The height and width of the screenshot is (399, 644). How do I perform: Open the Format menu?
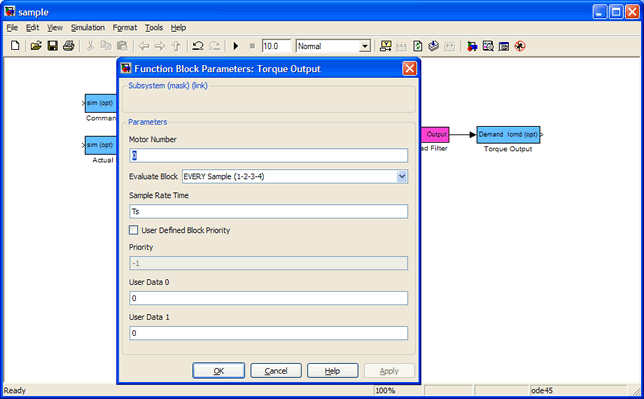pyautogui.click(x=124, y=28)
